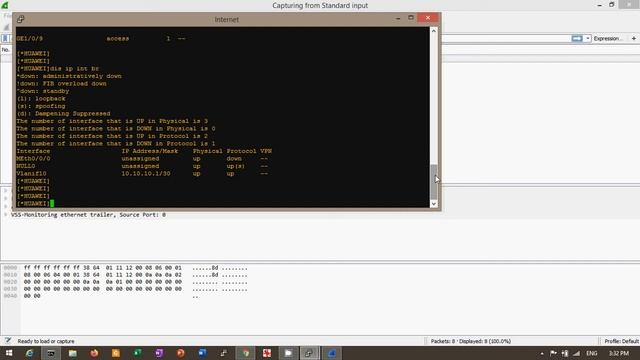This screenshot has height=360, width=640.
Task: Open the Word taskbar icon
Action: (202, 353)
